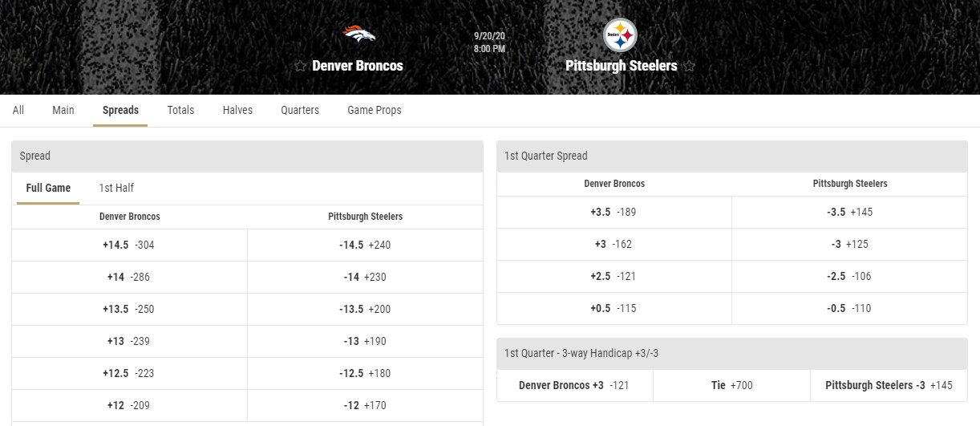Collapse the Spread section header
This screenshot has width=980, height=426.
click(247, 156)
